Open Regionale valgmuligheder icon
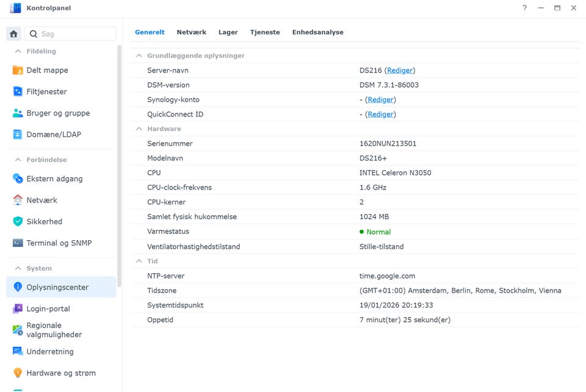 pos(18,330)
